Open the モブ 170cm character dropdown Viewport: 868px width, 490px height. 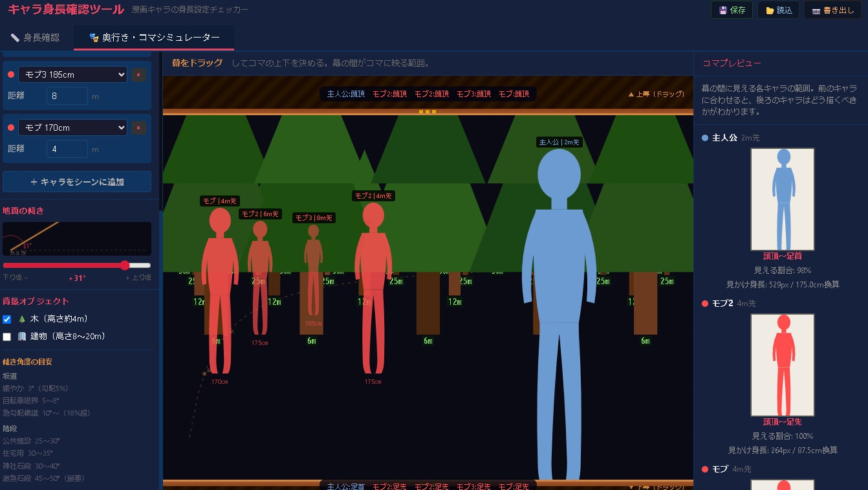click(72, 128)
